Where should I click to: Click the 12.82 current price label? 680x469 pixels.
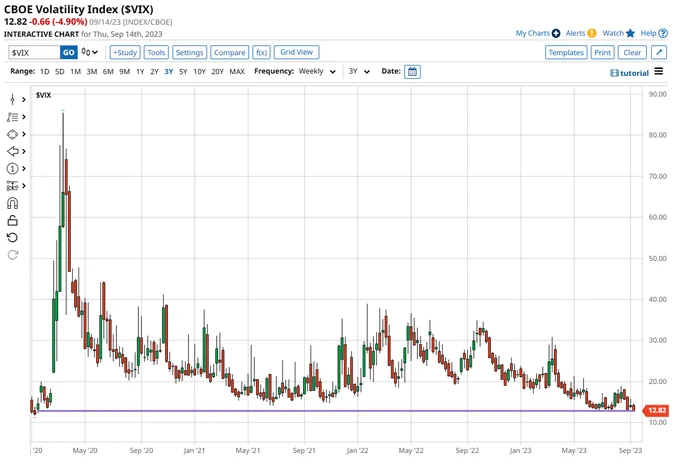[656, 410]
